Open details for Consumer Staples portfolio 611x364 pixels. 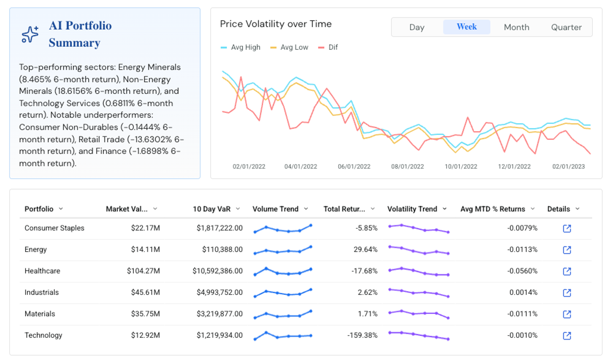pyautogui.click(x=567, y=228)
